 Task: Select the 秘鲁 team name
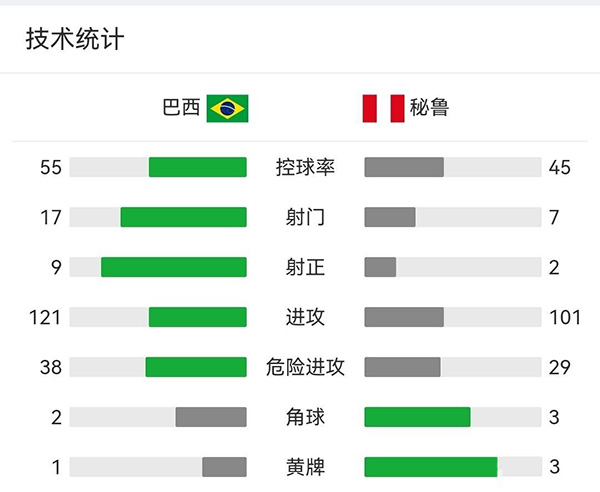[x=429, y=108]
